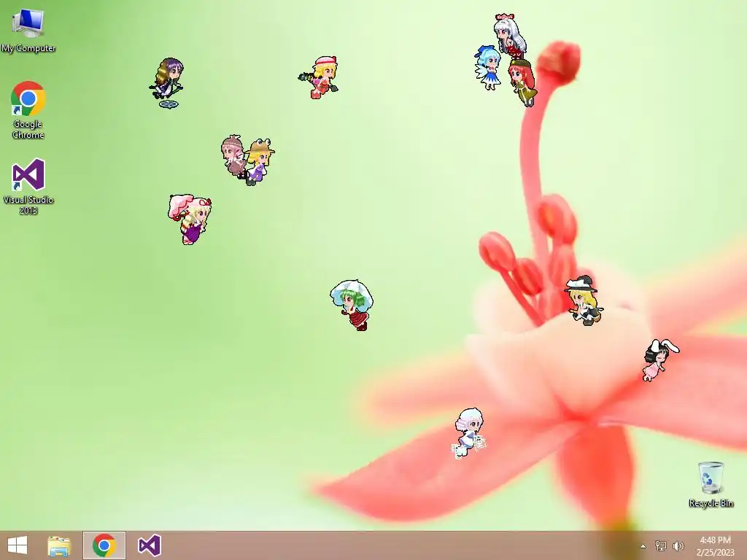Open the network status tray icon
Image resolution: width=747 pixels, height=560 pixels.
point(661,545)
